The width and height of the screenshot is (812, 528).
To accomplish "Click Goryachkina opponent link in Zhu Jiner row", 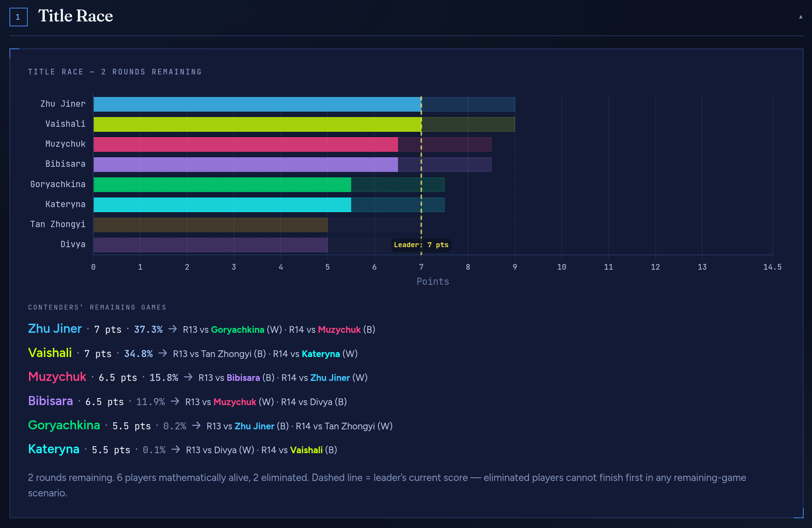I will point(237,330).
